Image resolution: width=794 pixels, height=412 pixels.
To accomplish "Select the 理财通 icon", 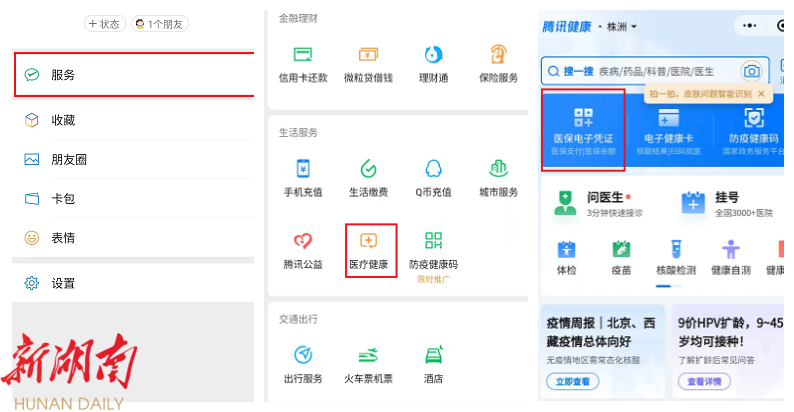I will click(x=433, y=62).
